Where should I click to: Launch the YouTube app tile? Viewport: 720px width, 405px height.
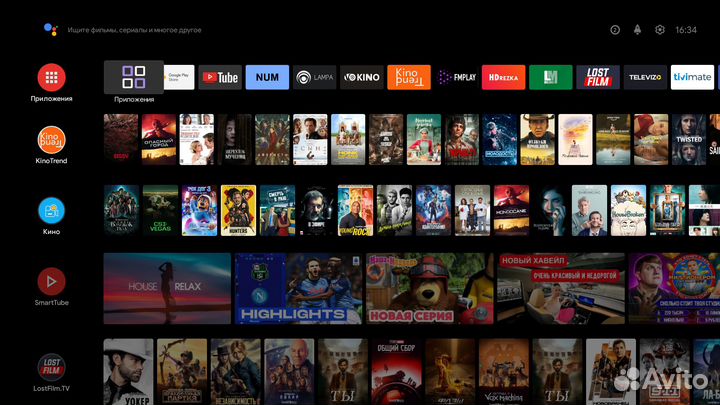220,77
